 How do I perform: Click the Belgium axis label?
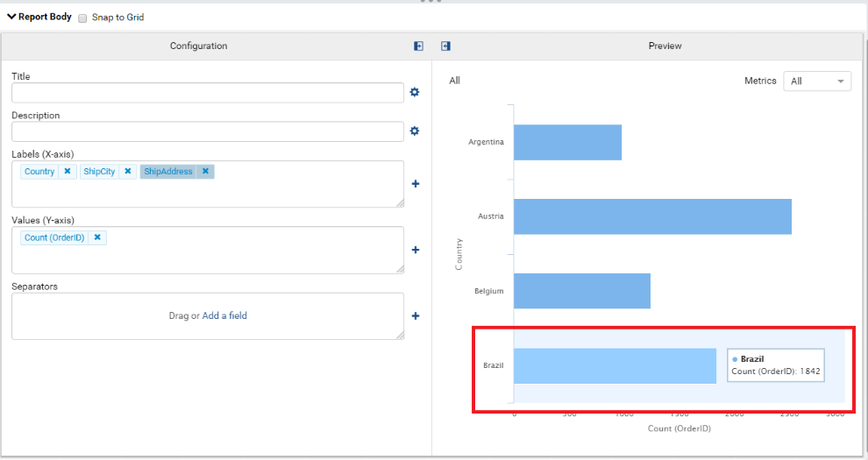(x=489, y=291)
